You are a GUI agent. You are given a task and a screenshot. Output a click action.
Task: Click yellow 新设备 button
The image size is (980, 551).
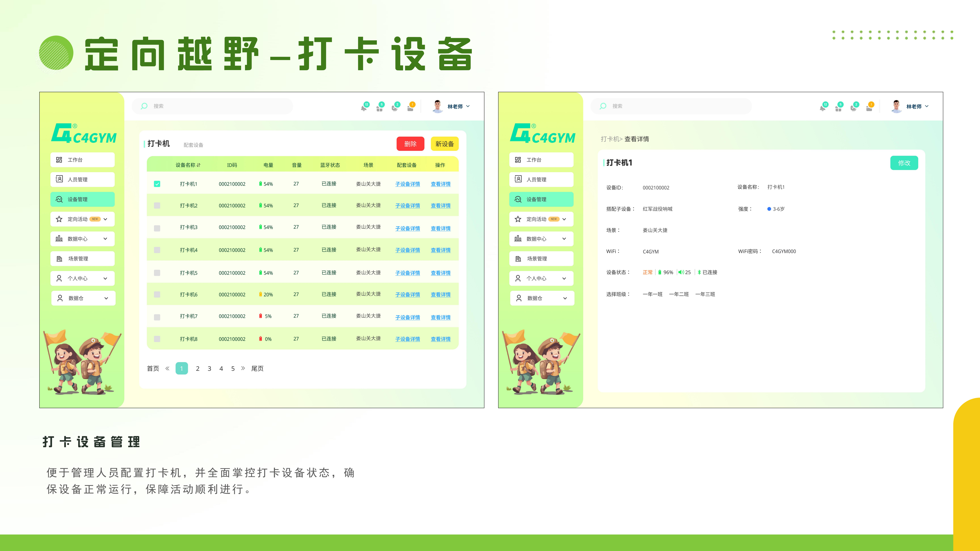click(445, 144)
